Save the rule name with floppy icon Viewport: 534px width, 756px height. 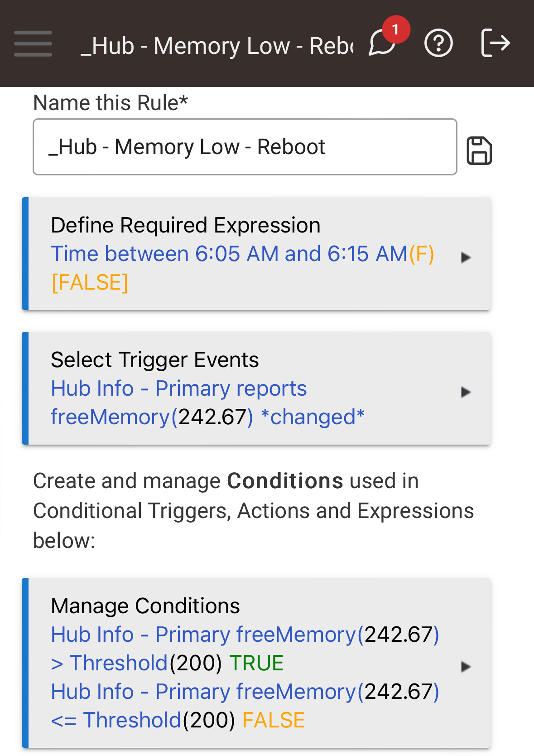tap(479, 150)
